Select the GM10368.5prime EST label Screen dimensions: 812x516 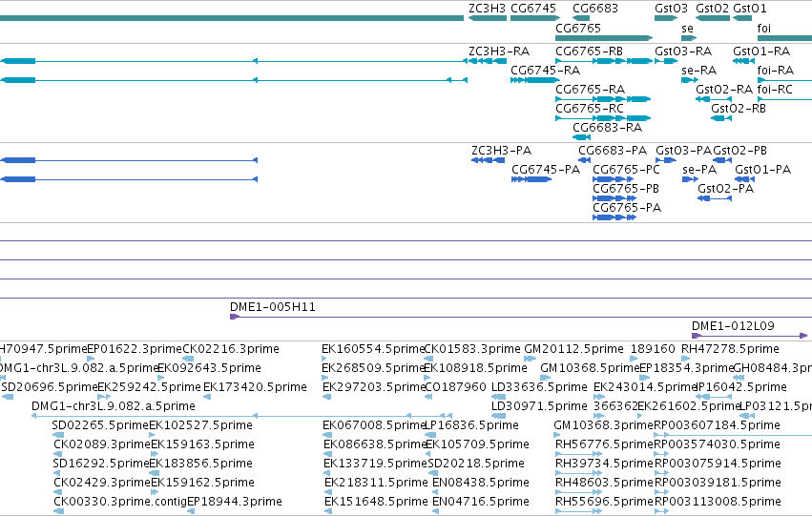[590, 368]
